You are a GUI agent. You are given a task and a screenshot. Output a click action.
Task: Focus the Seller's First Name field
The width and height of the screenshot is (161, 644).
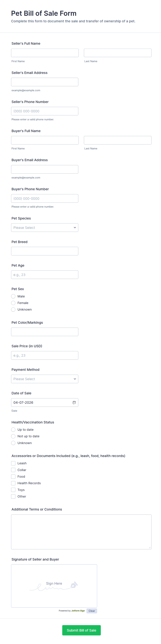click(x=45, y=53)
